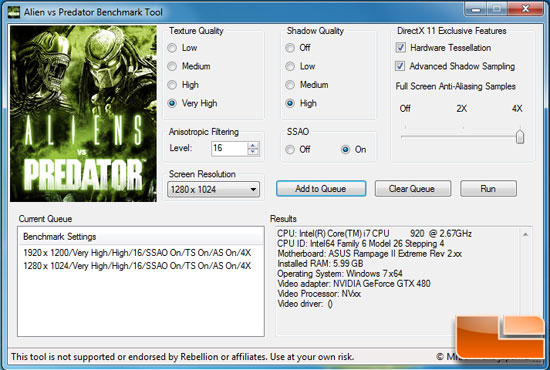The image size is (550, 370).
Task: Open the Screen Resolution dropdown
Action: [x=213, y=190]
